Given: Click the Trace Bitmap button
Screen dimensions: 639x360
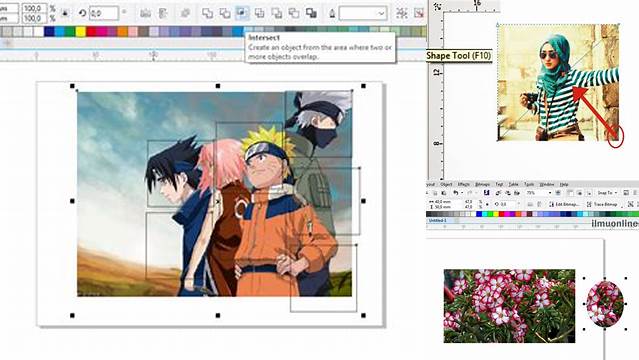Looking at the screenshot, I should point(603,204).
